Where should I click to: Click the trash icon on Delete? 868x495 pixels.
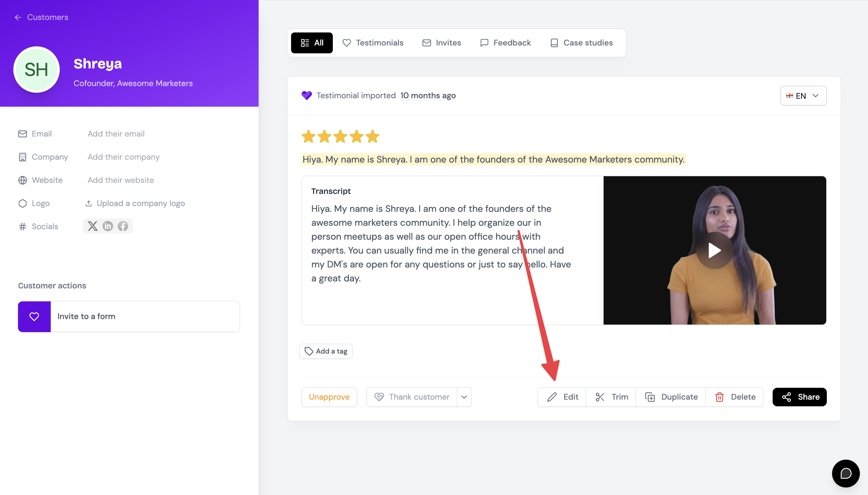coord(720,397)
